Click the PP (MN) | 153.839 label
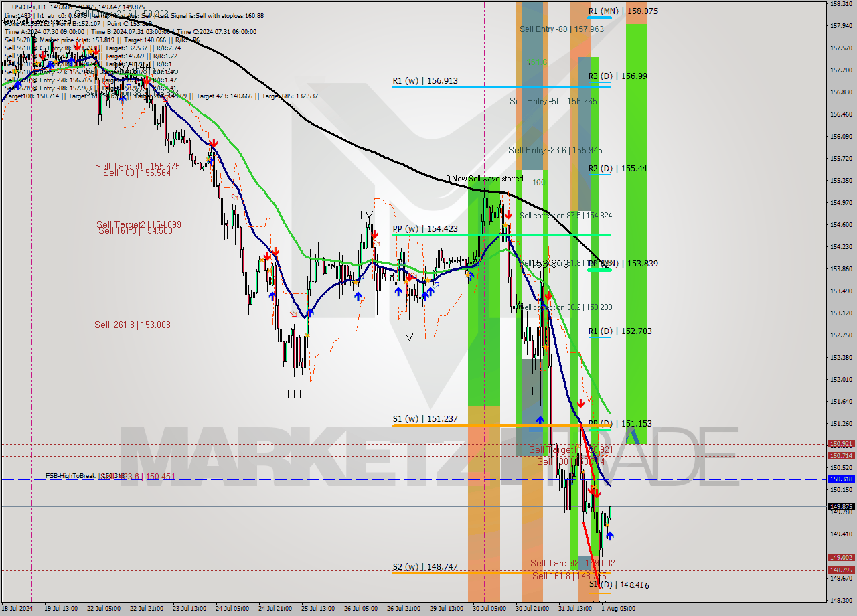This screenshot has width=857, height=616. coord(623,264)
